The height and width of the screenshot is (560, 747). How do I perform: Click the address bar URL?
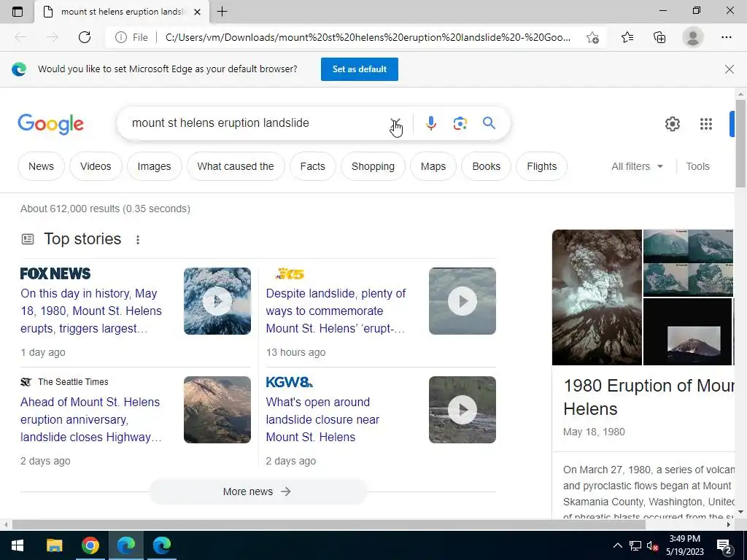coord(368,37)
